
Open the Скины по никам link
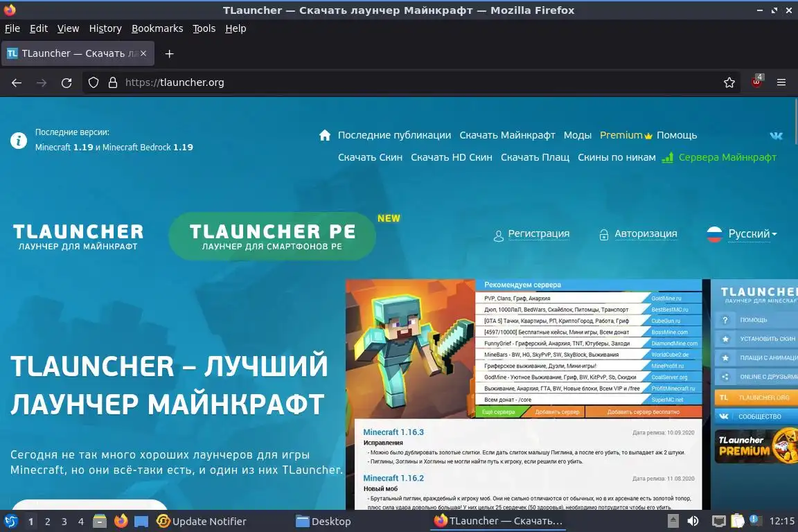pyautogui.click(x=617, y=157)
